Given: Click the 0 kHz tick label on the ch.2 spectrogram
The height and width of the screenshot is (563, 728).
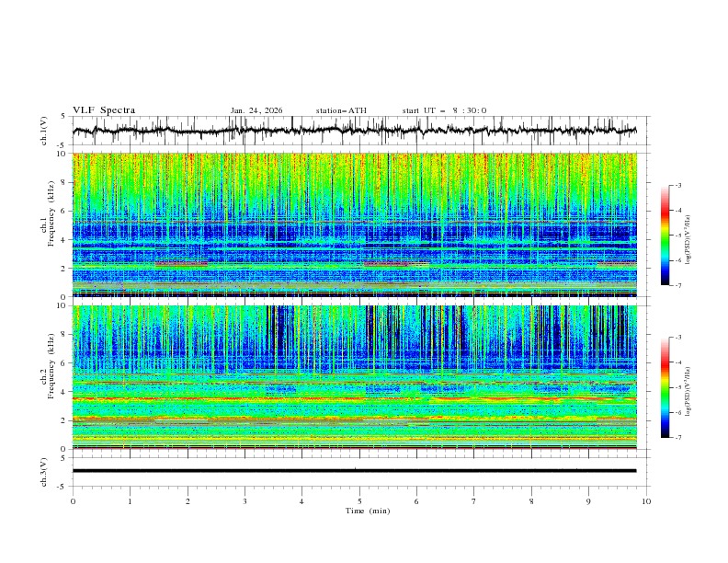Looking at the screenshot, I should click(x=65, y=449).
